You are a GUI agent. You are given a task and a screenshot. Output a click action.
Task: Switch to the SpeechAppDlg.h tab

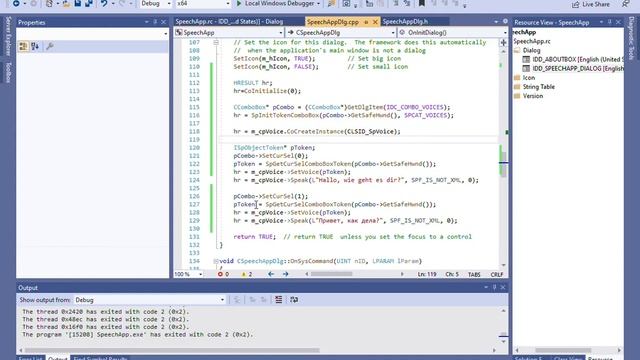[x=405, y=22]
